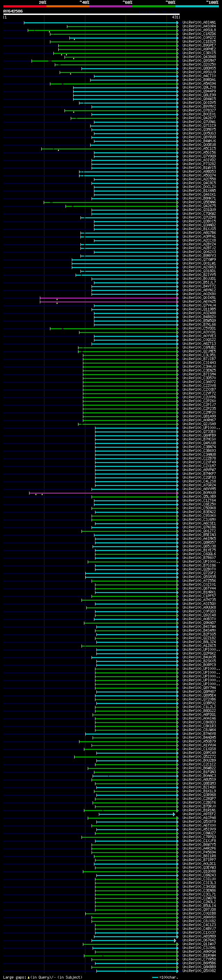Open the UniRef100_C2P235 entry
This screenshot has width=222, height=980.
(x=199, y=408)
